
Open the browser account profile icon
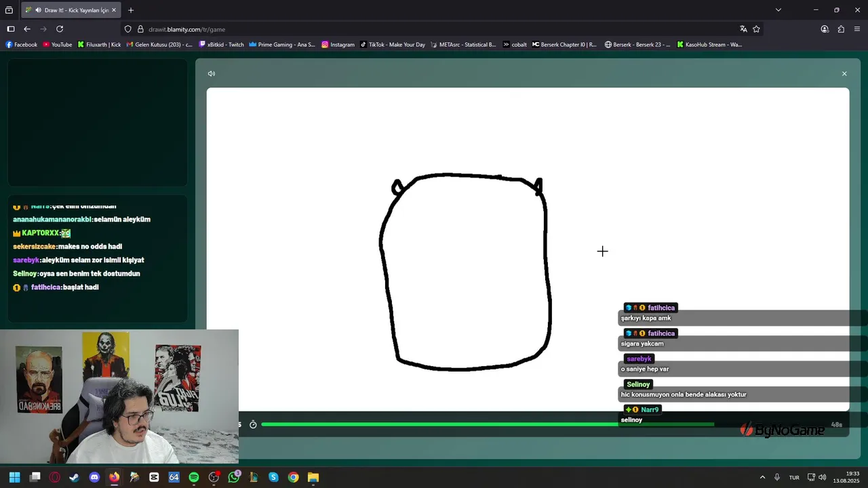point(825,29)
